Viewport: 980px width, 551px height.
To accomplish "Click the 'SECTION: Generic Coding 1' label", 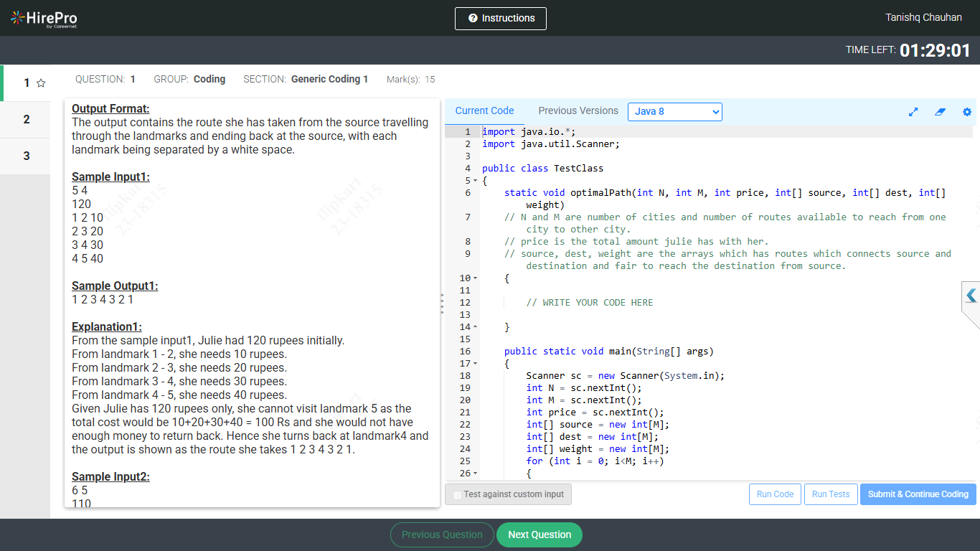I will [306, 79].
